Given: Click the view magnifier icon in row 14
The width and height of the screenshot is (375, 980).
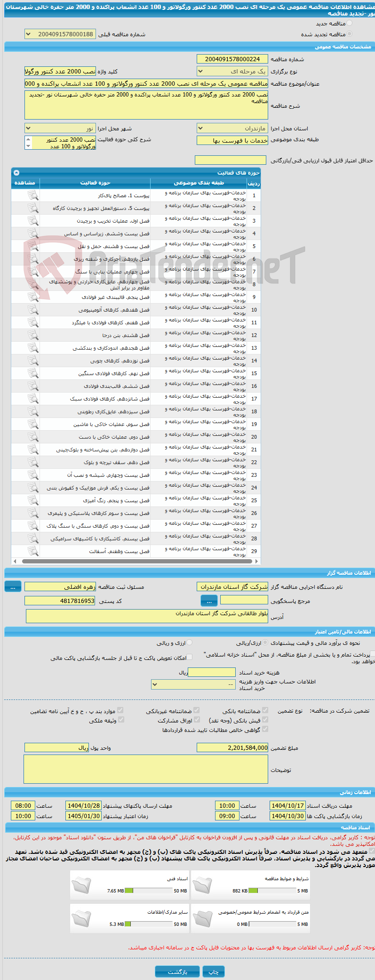Looking at the screenshot, I should pos(33,361).
